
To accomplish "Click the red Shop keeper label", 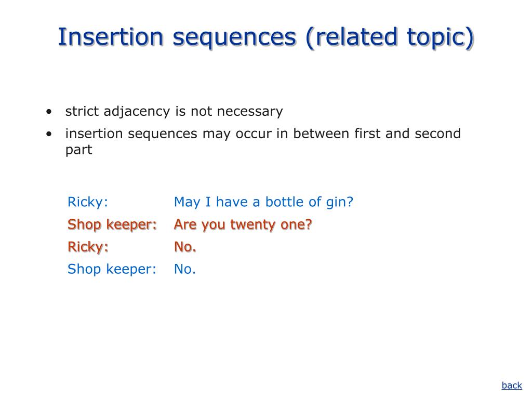I will pyautogui.click(x=112, y=224).
